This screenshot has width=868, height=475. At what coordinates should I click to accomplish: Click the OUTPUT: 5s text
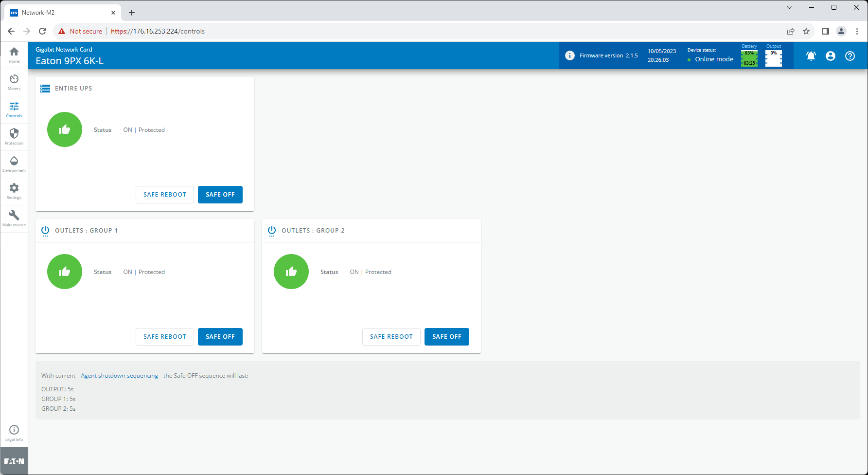pos(57,389)
